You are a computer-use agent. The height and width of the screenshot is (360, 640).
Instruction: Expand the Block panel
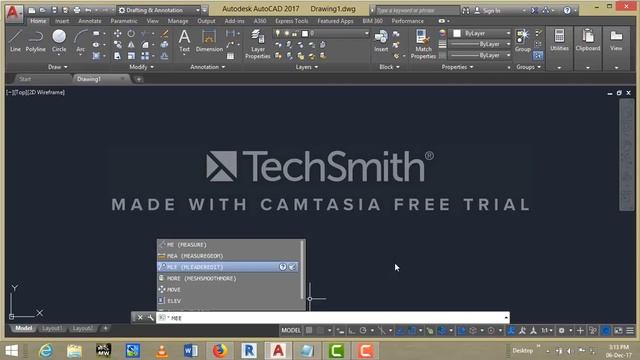click(389, 67)
